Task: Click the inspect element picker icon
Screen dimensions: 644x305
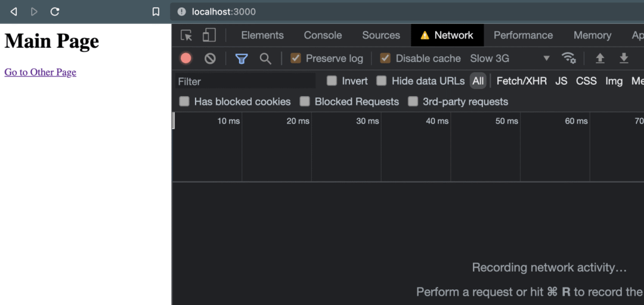Action: [x=187, y=35]
